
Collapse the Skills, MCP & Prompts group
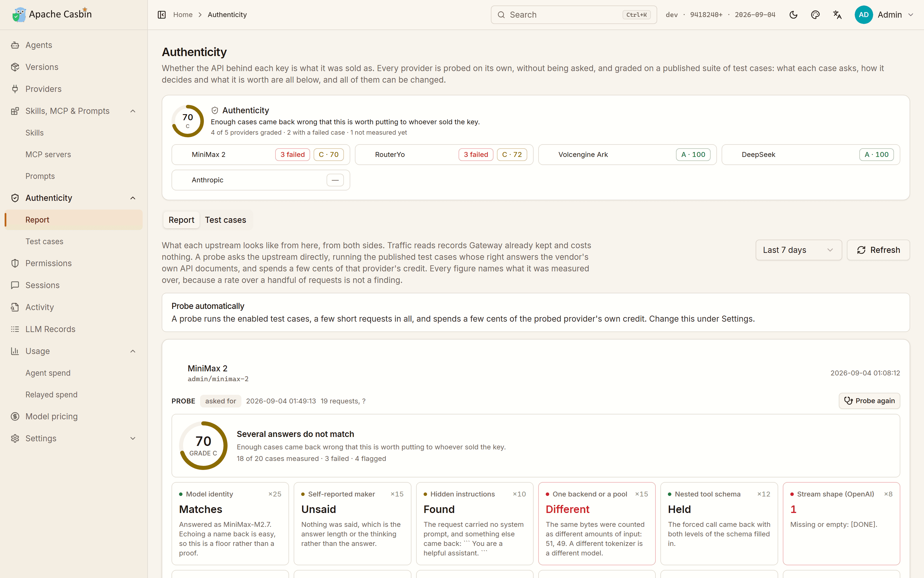coord(133,111)
